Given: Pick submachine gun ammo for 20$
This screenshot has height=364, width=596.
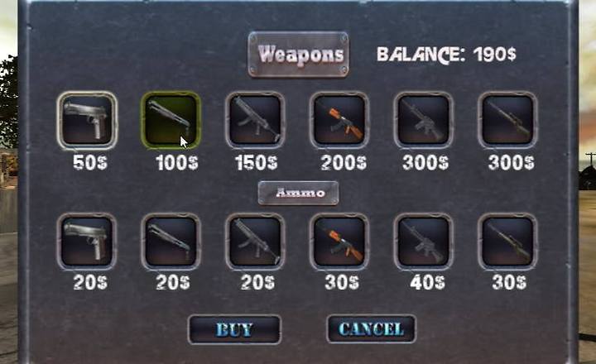Looking at the screenshot, I should (x=255, y=242).
